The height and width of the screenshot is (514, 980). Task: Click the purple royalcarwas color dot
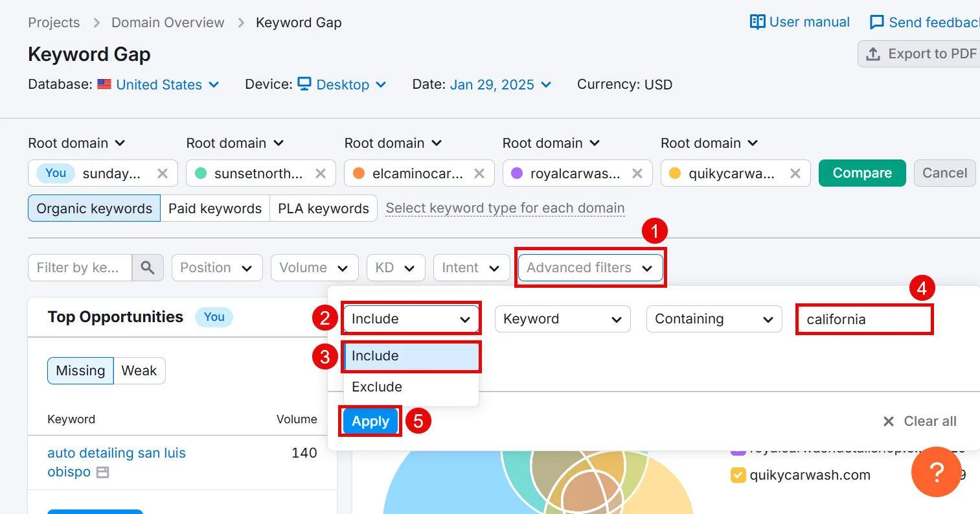(x=517, y=173)
